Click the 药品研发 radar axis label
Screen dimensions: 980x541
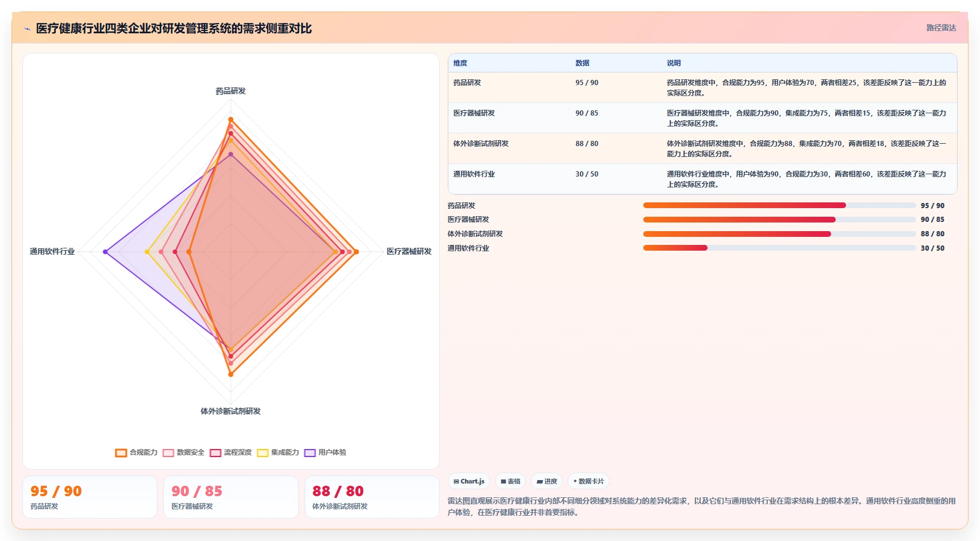230,91
